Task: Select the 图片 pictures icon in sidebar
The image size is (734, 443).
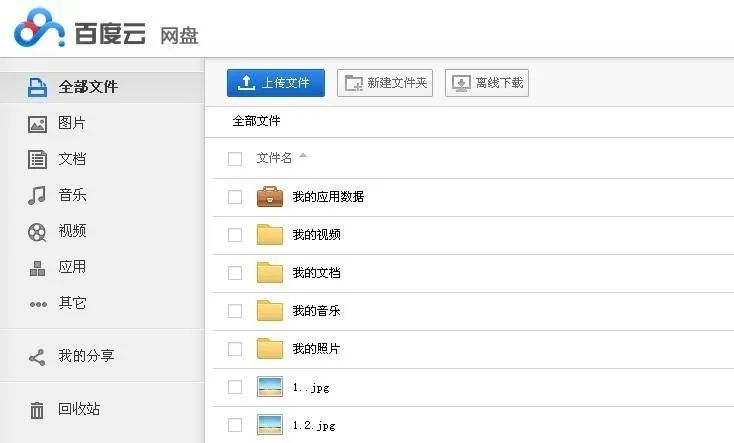Action: [37, 124]
